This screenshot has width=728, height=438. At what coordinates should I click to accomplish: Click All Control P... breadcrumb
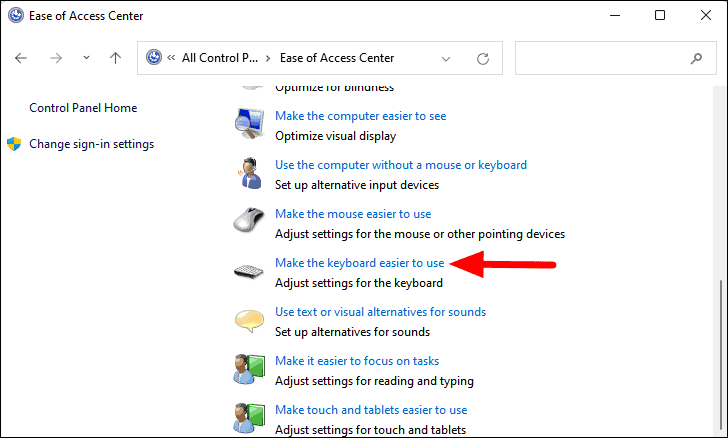click(x=220, y=58)
